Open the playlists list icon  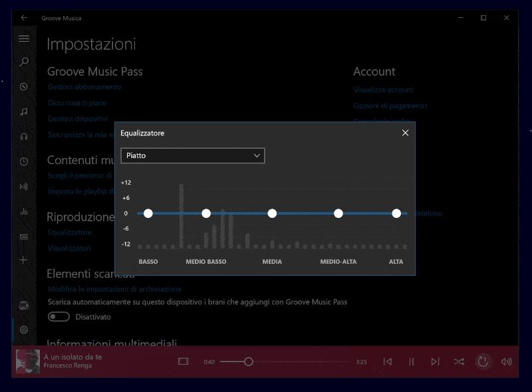coord(24,237)
